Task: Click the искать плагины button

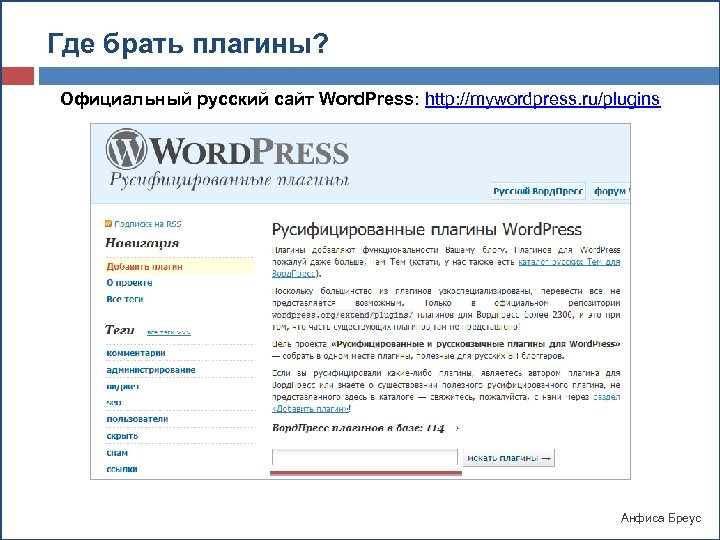Action: [509, 458]
